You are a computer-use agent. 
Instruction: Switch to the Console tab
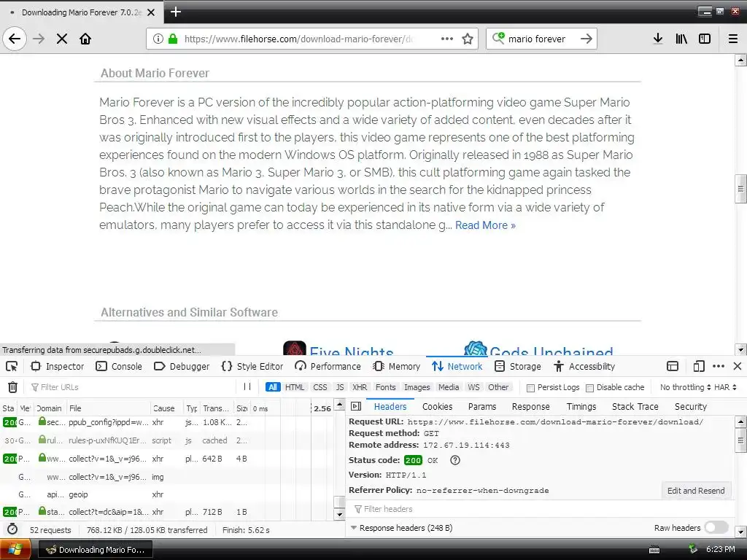(119, 366)
